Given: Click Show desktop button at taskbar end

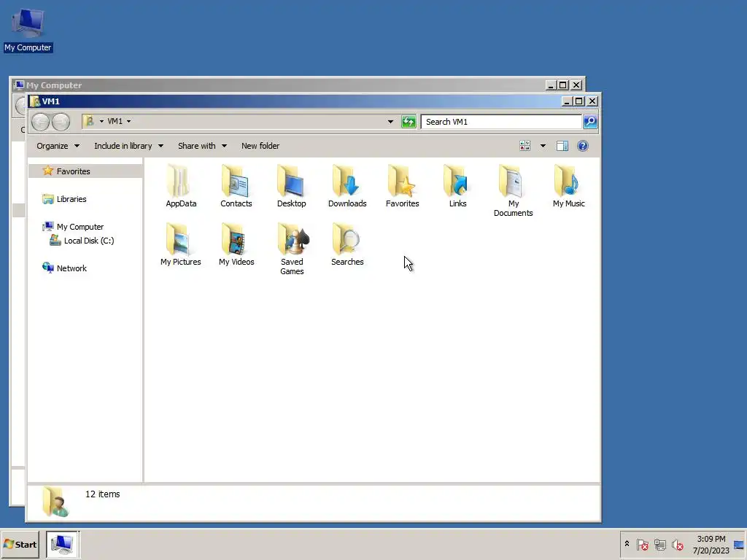Looking at the screenshot, I should tap(740, 544).
